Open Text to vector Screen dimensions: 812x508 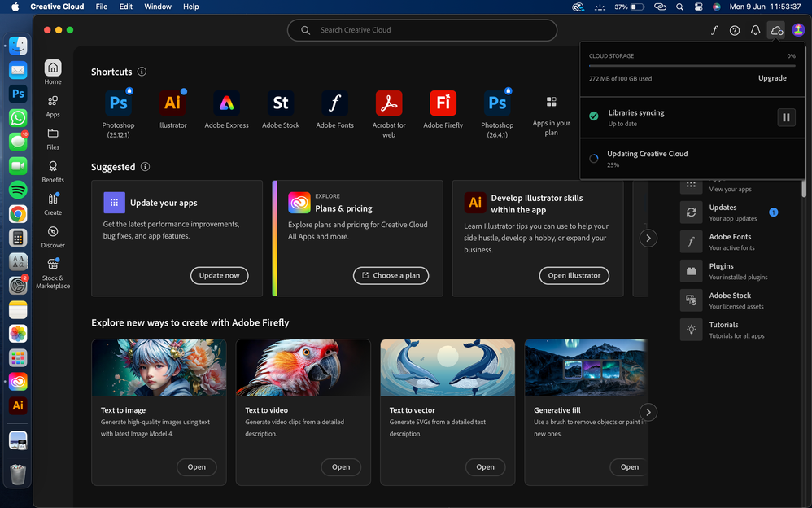click(x=485, y=467)
